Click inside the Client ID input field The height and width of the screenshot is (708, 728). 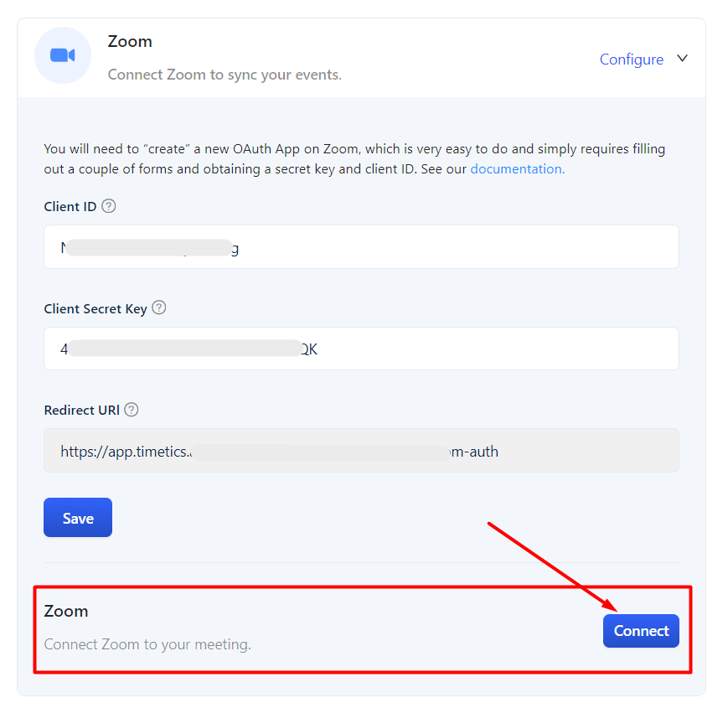360,246
